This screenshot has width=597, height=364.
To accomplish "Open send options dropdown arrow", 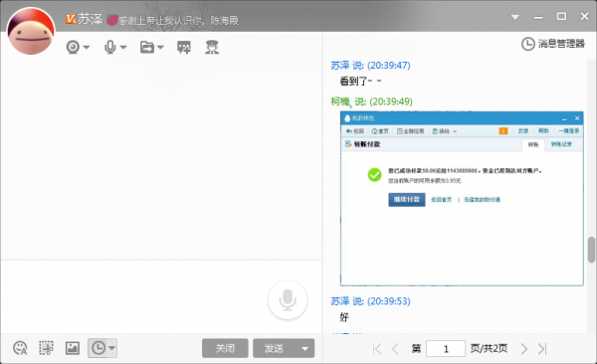I will [x=305, y=348].
